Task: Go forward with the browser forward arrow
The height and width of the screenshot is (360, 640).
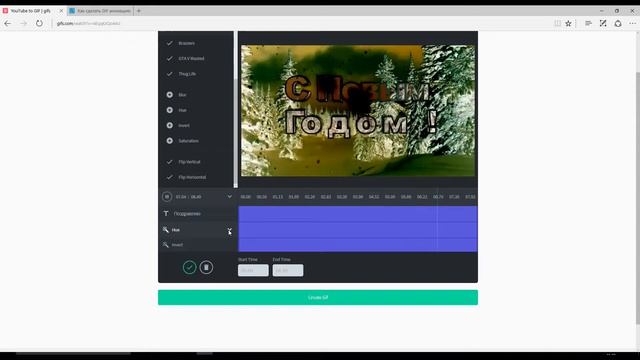Action: (x=23, y=24)
